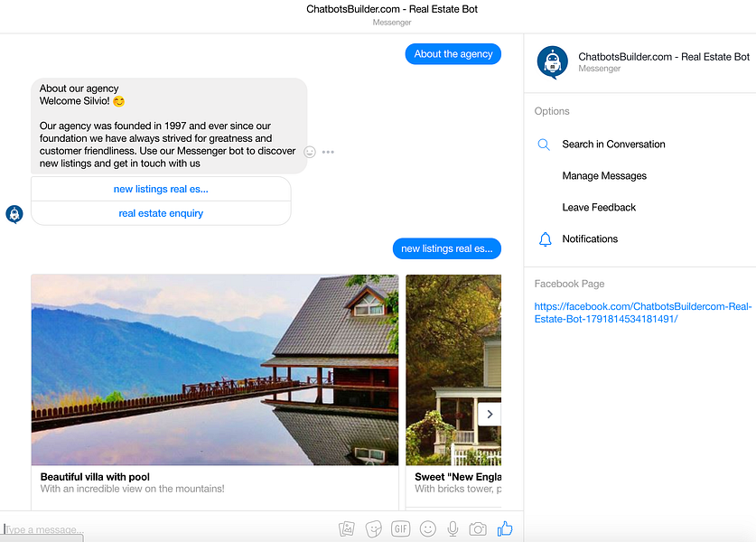Add a reaction to the agency message

[x=310, y=152]
